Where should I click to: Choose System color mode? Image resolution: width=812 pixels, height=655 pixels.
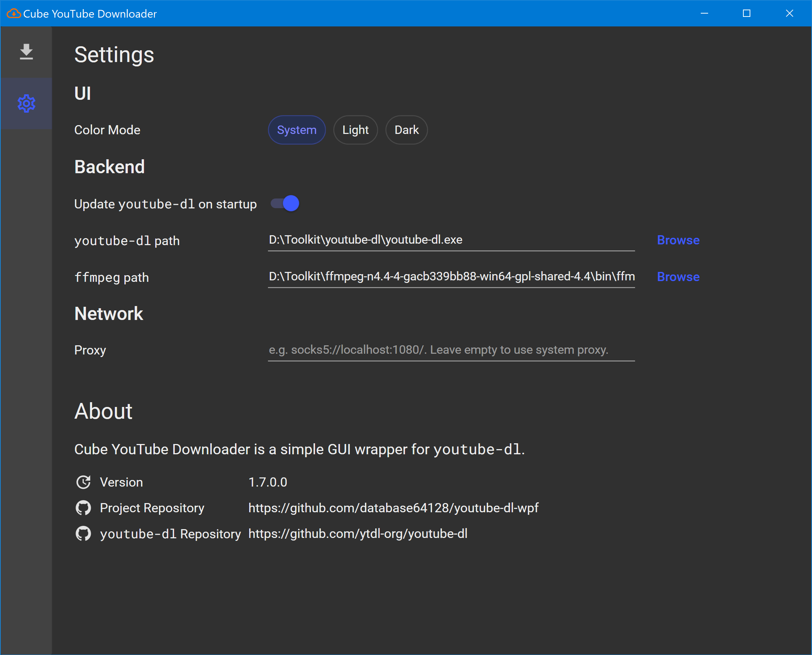[297, 130]
